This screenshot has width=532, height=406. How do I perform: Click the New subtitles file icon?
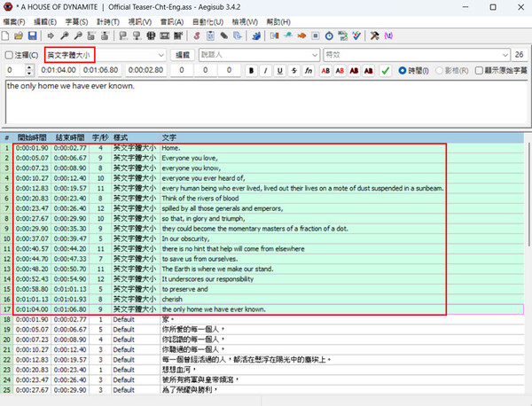6,35
